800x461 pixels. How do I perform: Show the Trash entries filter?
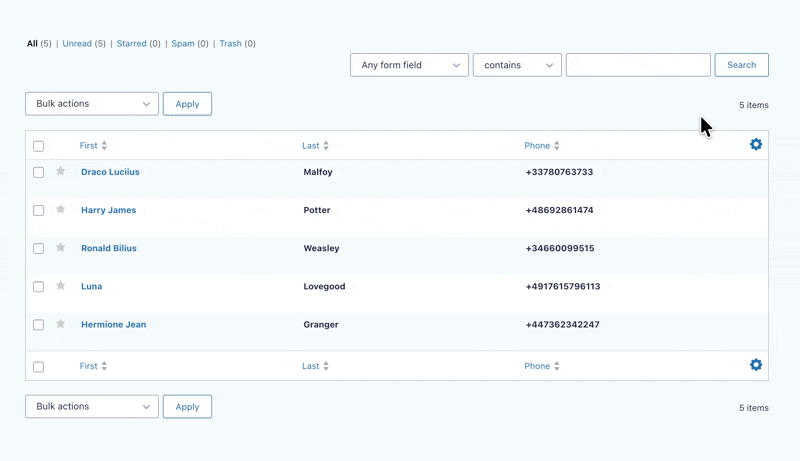click(230, 44)
